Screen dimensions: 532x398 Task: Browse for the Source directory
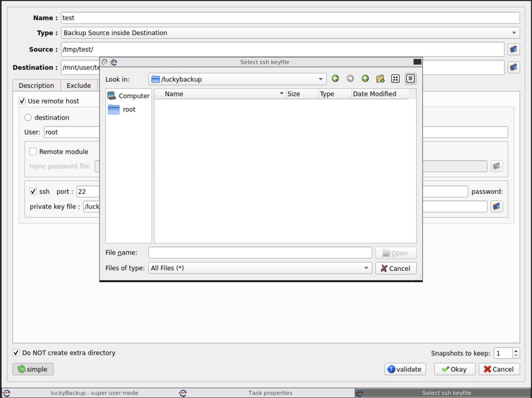514,49
